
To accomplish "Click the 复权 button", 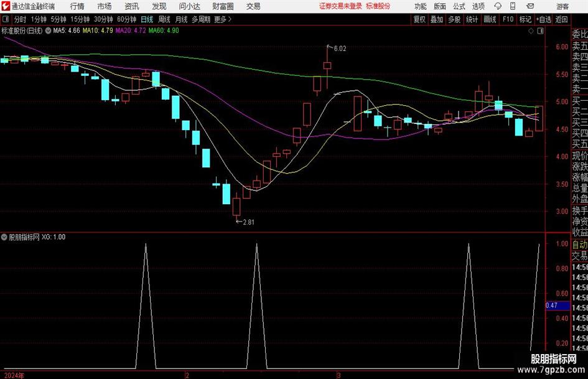I will tap(419, 19).
